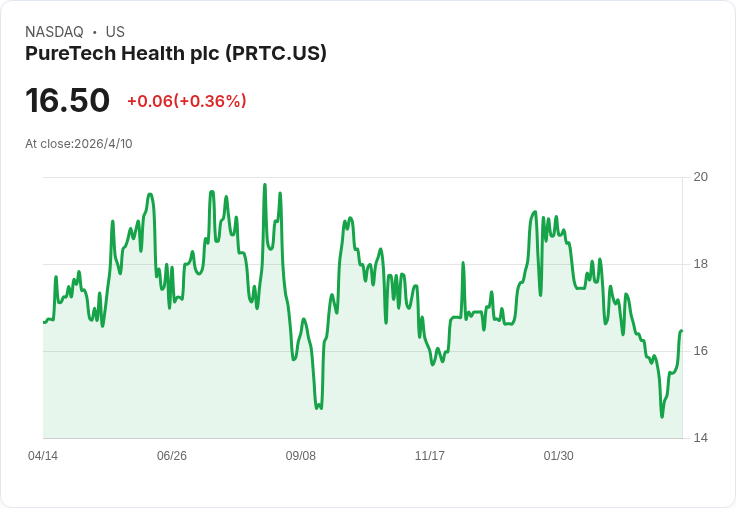Click the NASDAQ exchange label
Screen dimensions: 736x508
[x=54, y=32]
